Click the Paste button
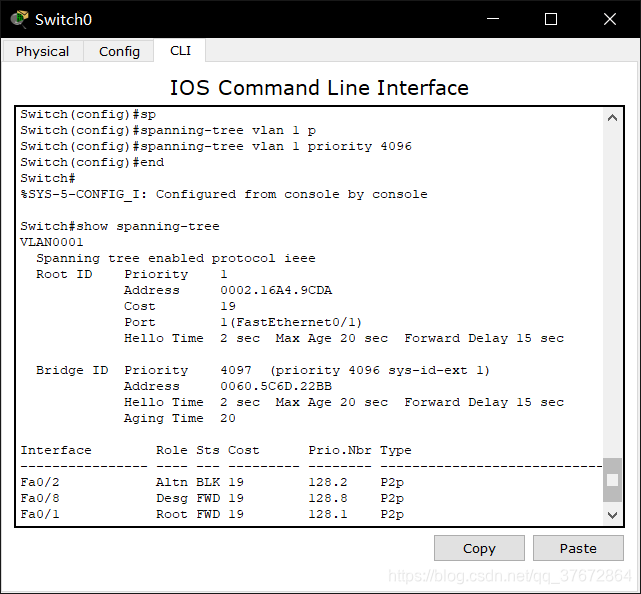 (578, 548)
